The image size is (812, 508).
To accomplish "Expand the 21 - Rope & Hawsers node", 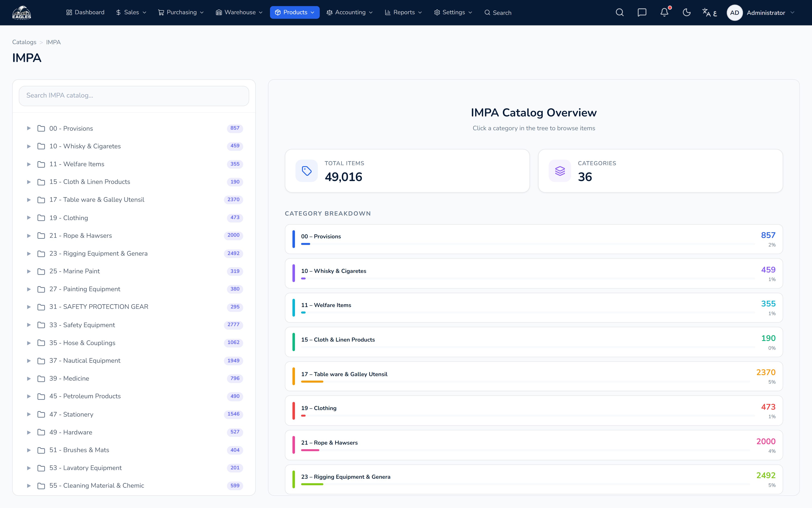I will [x=29, y=236].
